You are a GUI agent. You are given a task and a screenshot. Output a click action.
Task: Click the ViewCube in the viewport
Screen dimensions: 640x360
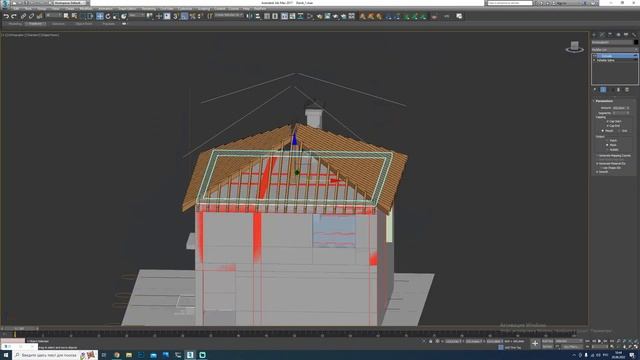tap(574, 47)
